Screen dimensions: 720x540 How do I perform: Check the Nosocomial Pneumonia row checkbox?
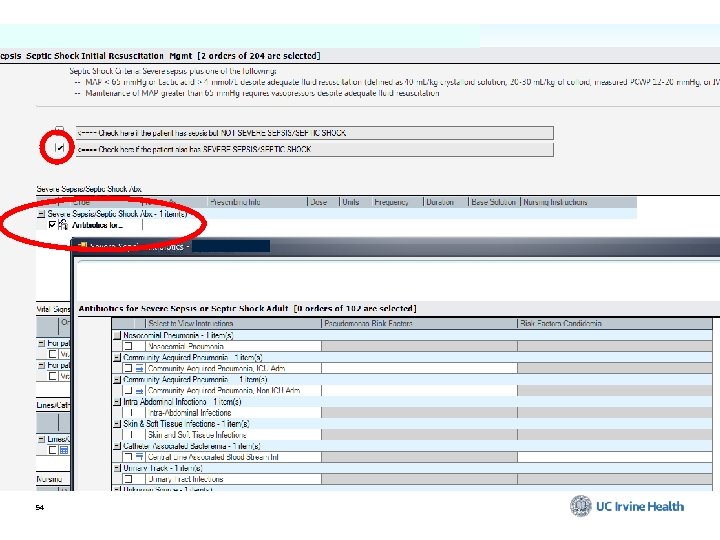point(128,346)
